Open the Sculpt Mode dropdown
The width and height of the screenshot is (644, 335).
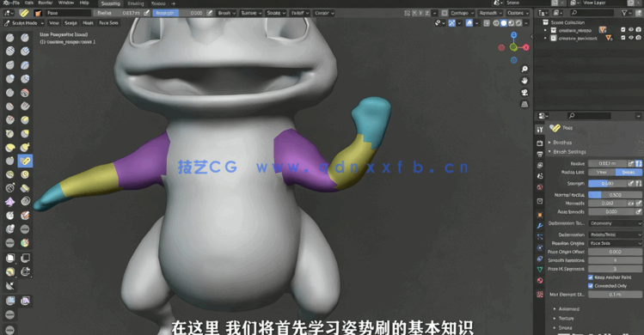pos(24,23)
